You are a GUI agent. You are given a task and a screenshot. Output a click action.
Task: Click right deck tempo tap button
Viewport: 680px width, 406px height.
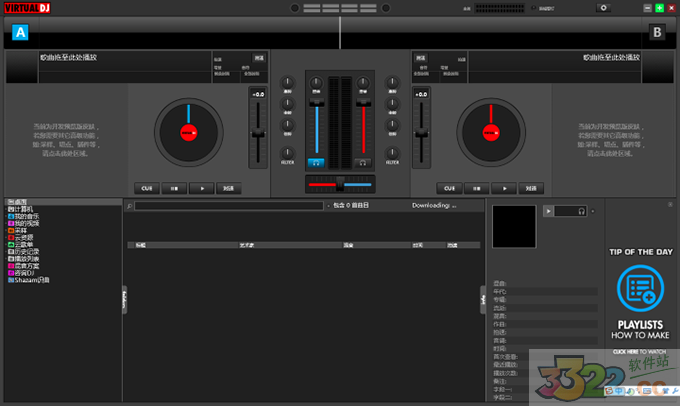tap(421, 58)
